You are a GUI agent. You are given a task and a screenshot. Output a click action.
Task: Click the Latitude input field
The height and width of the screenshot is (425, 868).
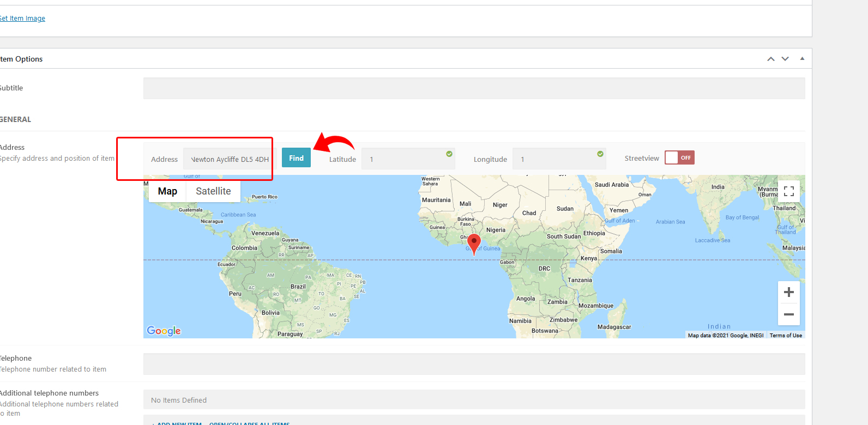pyautogui.click(x=408, y=159)
